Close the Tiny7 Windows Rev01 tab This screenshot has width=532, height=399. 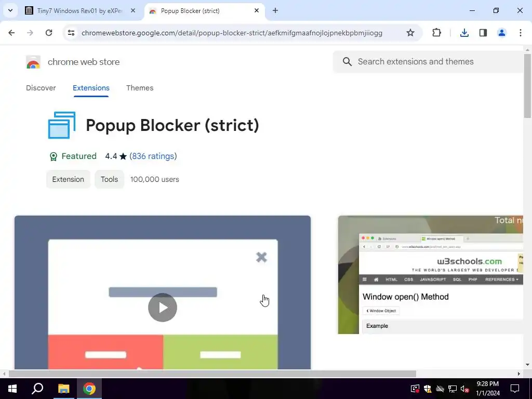(x=133, y=11)
